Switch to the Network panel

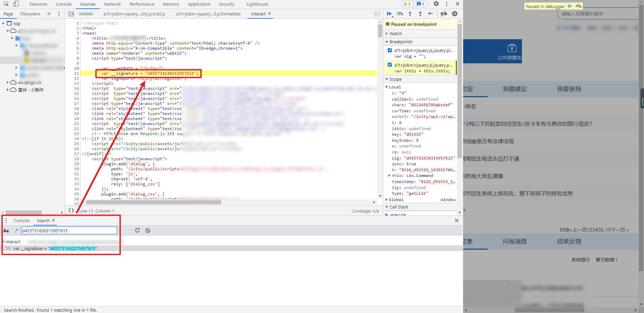(x=112, y=4)
